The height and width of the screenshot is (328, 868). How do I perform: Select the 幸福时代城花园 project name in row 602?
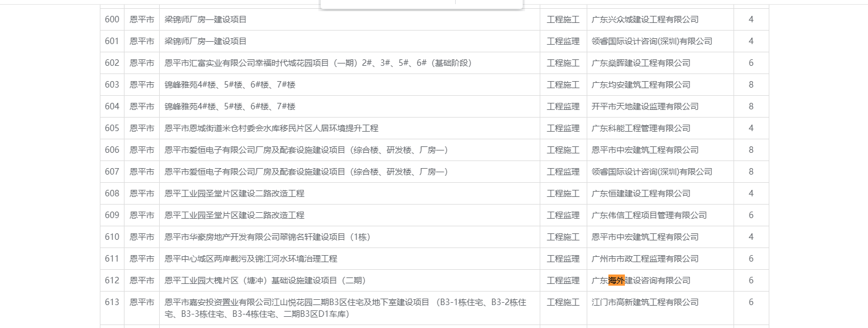318,63
